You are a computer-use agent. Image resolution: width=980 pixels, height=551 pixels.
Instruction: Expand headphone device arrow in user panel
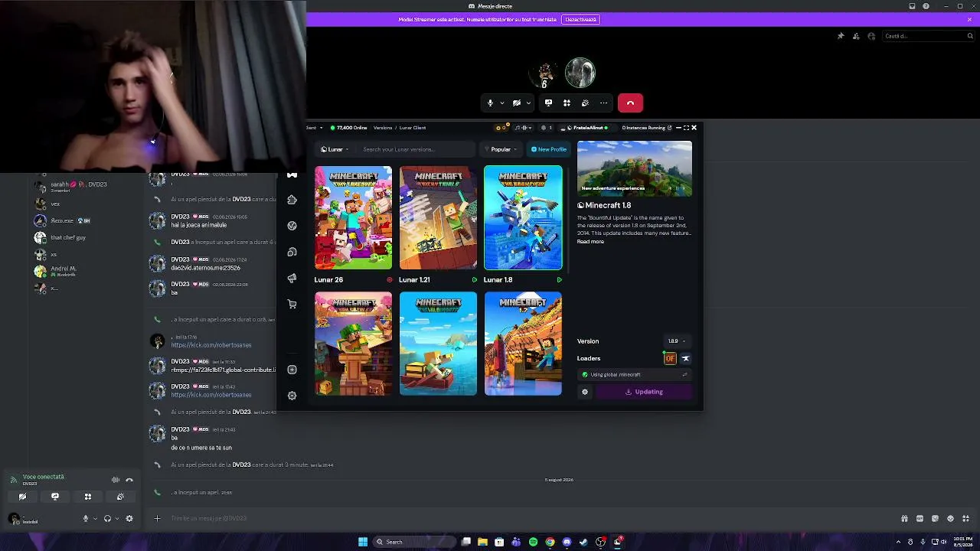point(116,518)
